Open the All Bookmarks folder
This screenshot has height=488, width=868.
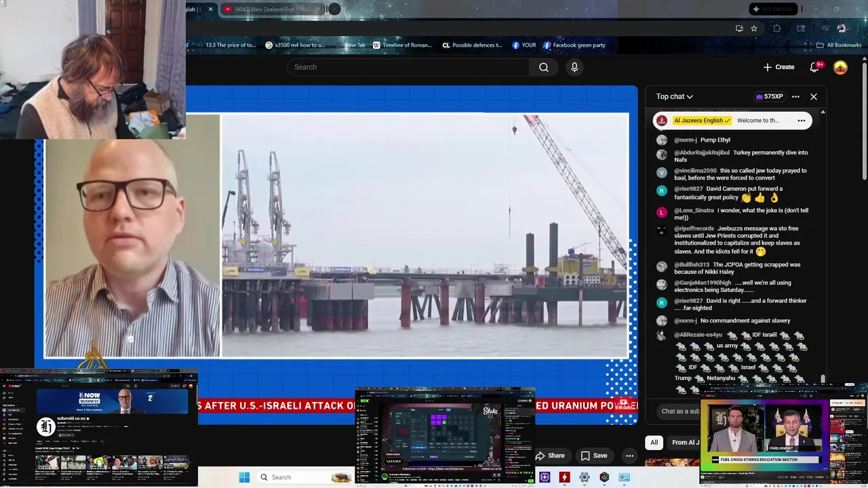839,45
